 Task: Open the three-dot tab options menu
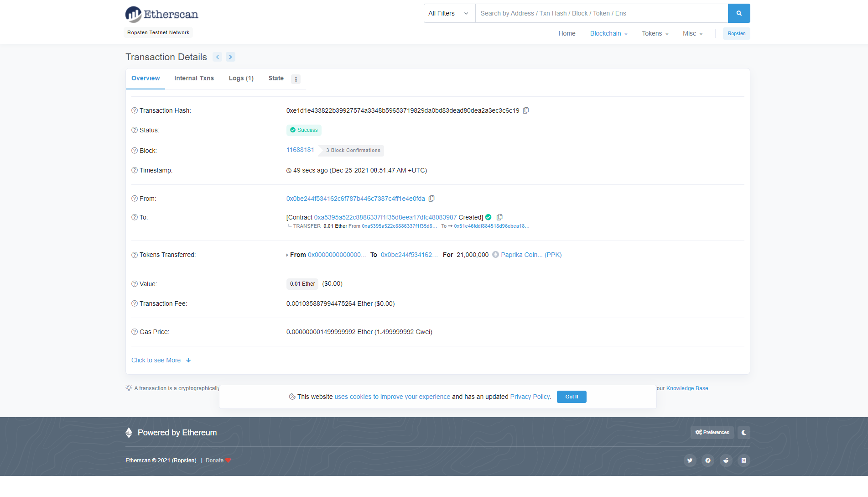[x=296, y=79]
